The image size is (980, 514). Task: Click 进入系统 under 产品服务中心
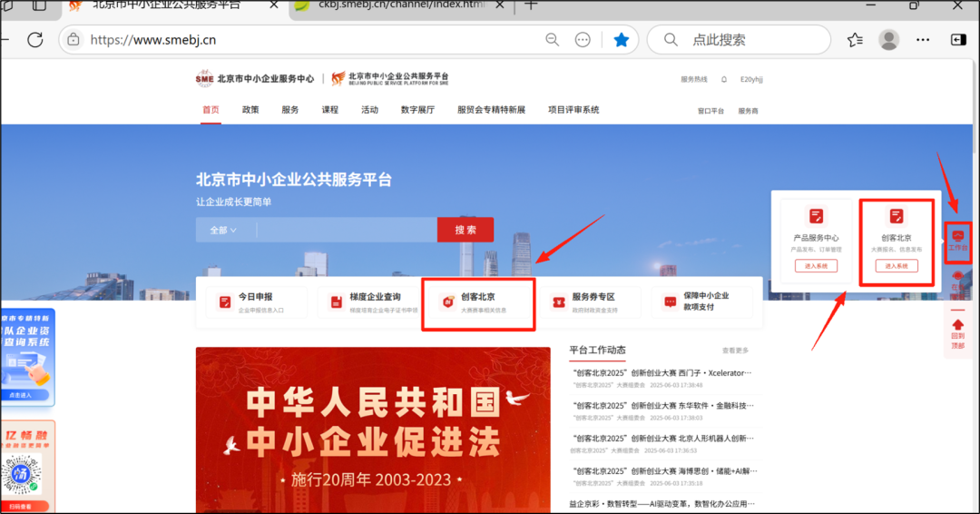[x=816, y=266]
